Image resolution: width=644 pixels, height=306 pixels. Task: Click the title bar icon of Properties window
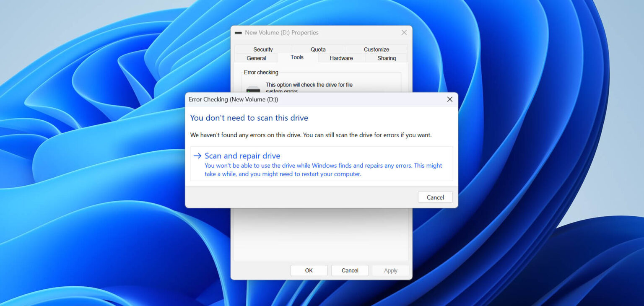[239, 32]
